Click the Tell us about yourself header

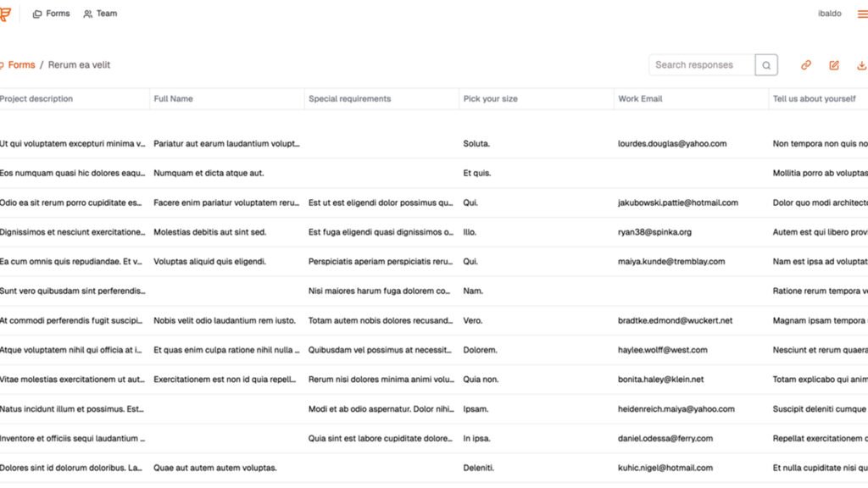[x=814, y=99]
